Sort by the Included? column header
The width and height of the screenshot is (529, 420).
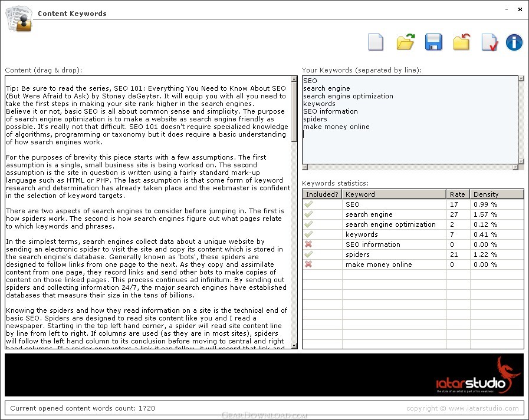point(322,194)
